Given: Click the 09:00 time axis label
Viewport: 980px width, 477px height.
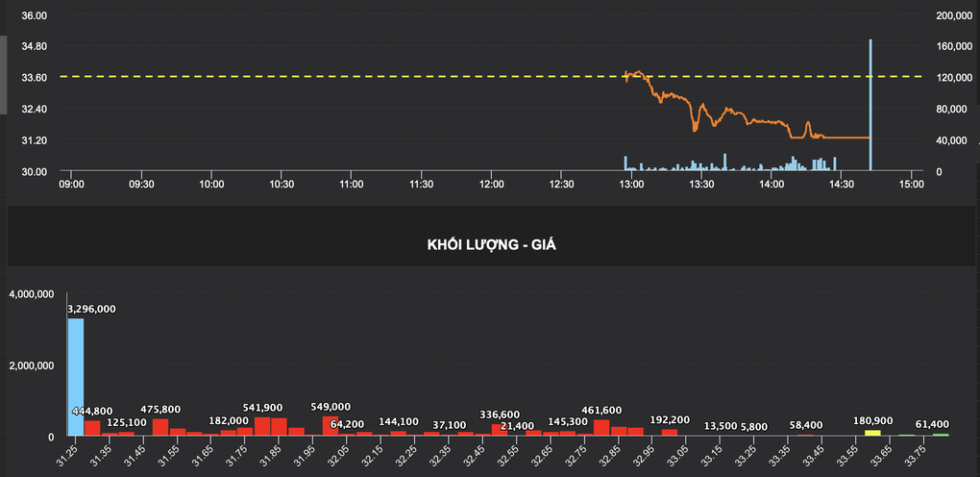Looking at the screenshot, I should pos(71,185).
